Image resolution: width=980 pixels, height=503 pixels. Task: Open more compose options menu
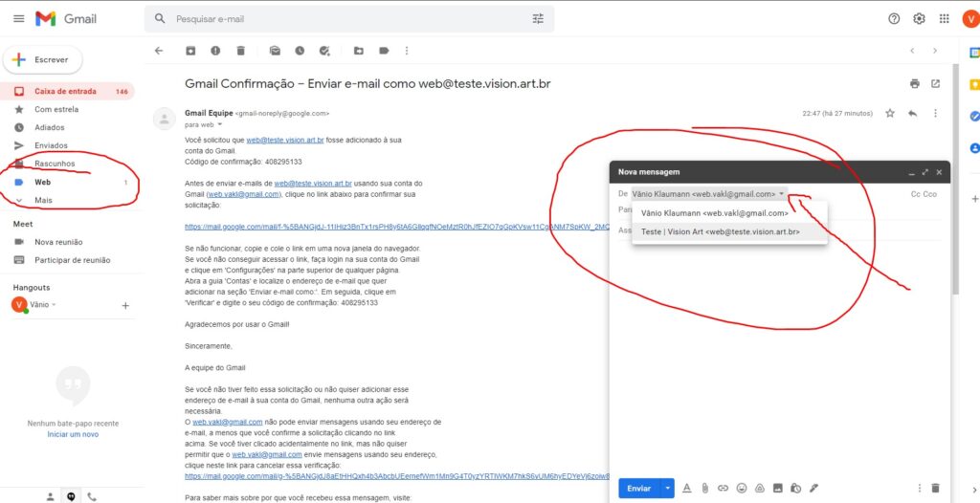pos(919,488)
